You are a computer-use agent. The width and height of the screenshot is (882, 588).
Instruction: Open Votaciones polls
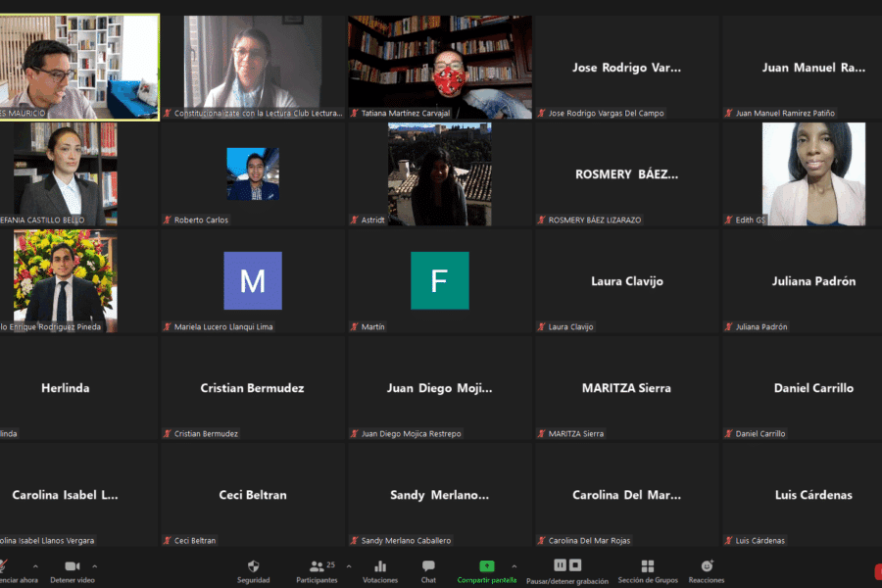pyautogui.click(x=380, y=566)
